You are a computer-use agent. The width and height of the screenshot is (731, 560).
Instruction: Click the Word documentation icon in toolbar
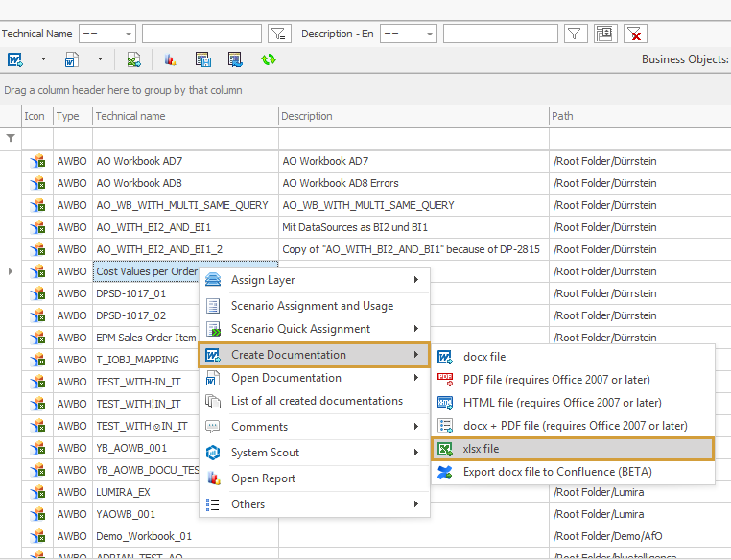click(15, 59)
